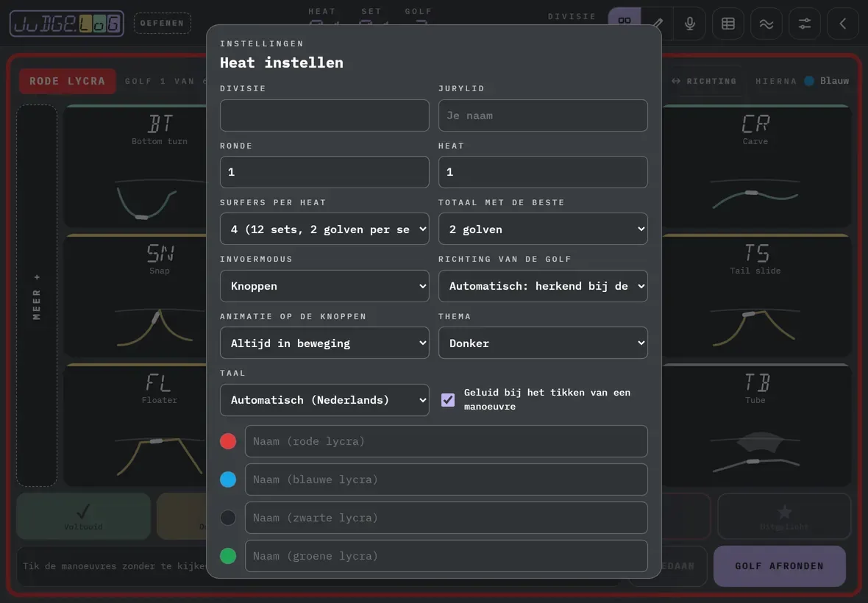
Task: Tap the BT Bottom turn maneuver button
Action: coord(135,166)
